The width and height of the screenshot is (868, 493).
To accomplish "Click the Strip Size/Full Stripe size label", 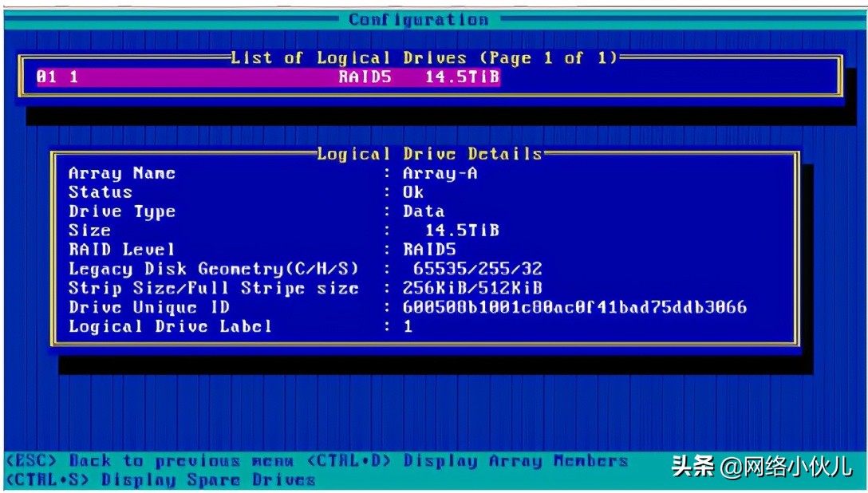I will pyautogui.click(x=214, y=288).
